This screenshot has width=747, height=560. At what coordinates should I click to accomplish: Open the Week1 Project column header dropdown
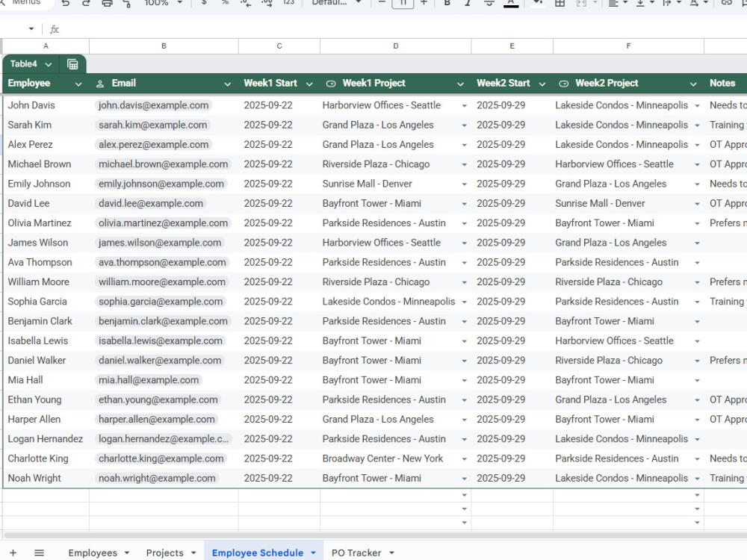coord(460,84)
